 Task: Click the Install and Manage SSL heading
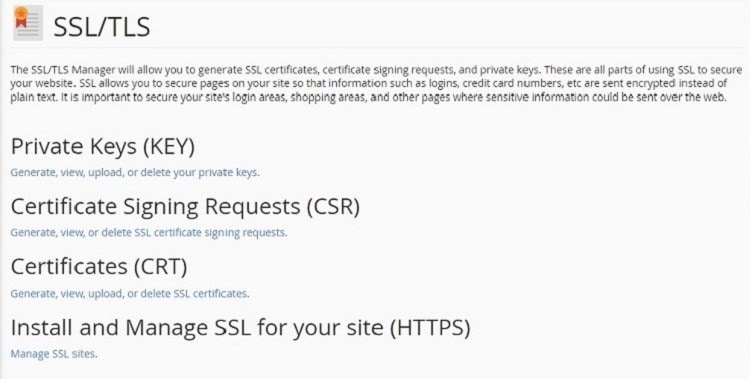(x=241, y=328)
